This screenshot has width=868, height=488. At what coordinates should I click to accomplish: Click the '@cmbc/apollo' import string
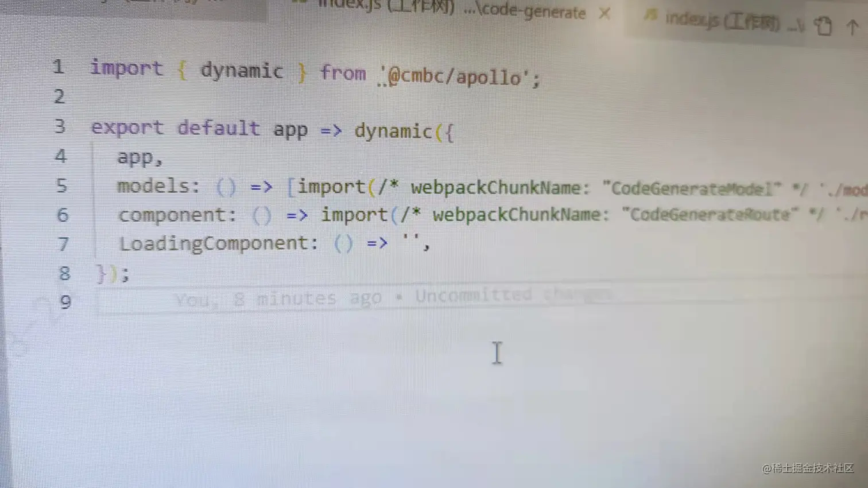455,76
